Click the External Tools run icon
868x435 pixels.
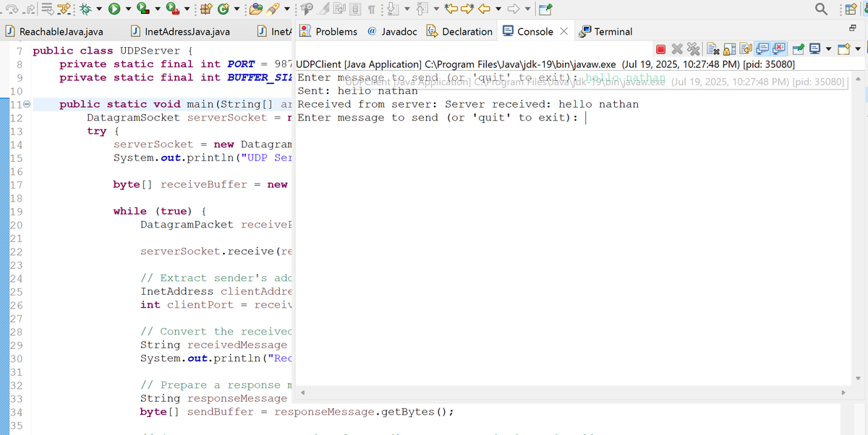tap(173, 9)
